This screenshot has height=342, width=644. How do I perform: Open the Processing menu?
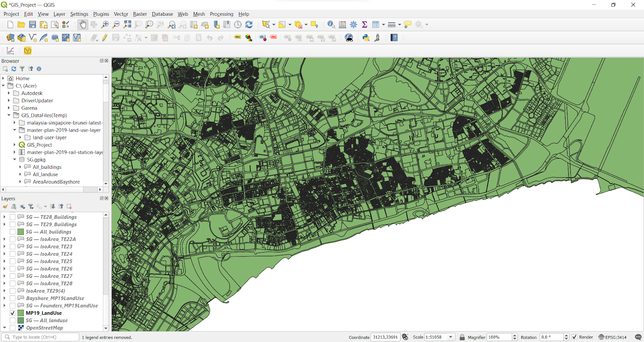tap(221, 14)
